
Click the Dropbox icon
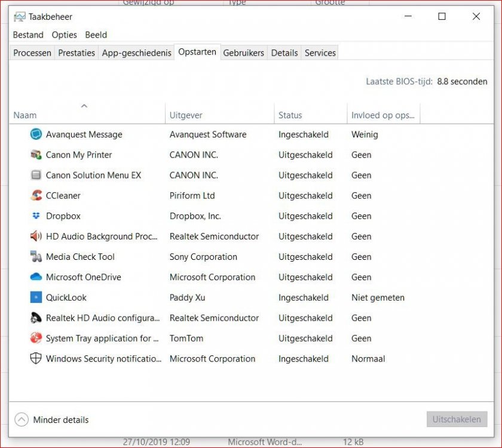point(36,216)
